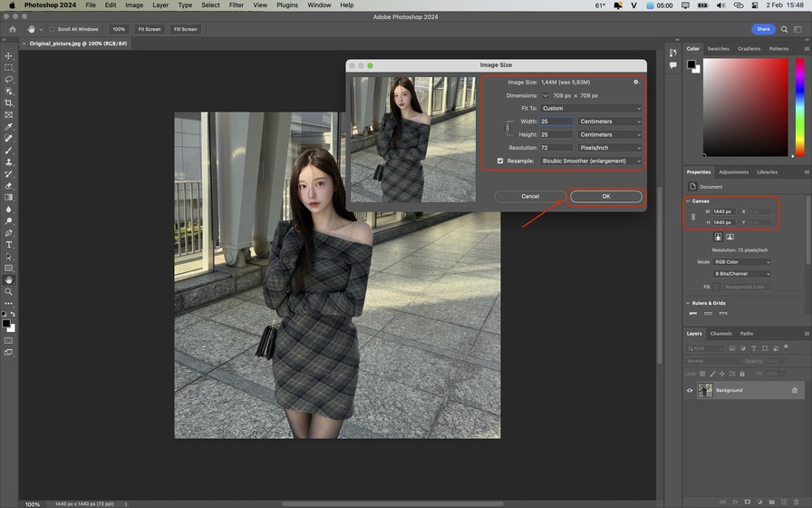Open the 8 Bits/Channel dropdown
The width and height of the screenshot is (812, 508).
tap(742, 274)
